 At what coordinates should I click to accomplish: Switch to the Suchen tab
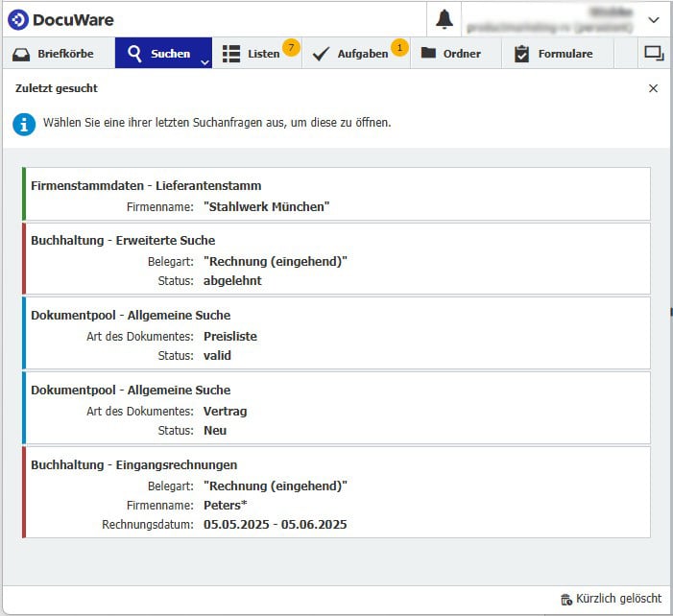click(x=163, y=53)
